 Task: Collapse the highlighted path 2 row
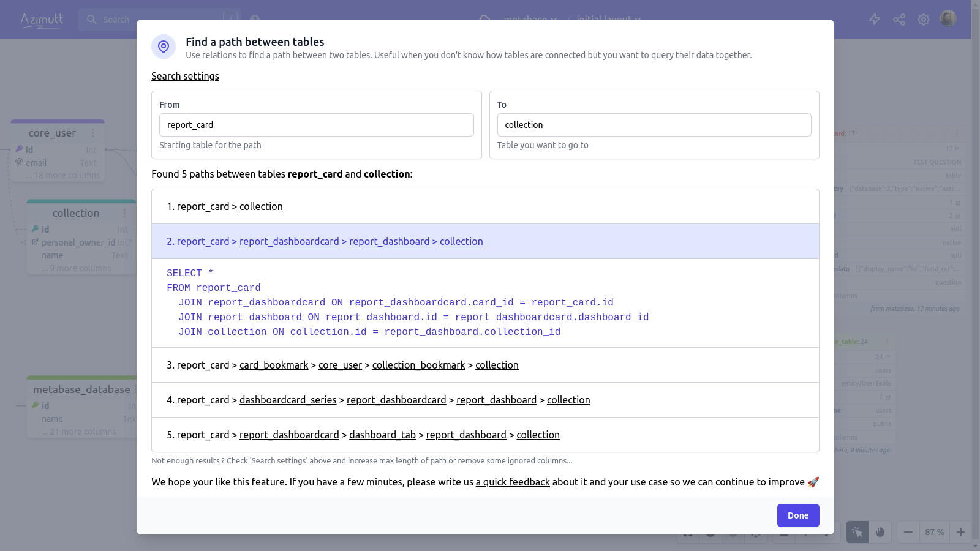(203, 242)
